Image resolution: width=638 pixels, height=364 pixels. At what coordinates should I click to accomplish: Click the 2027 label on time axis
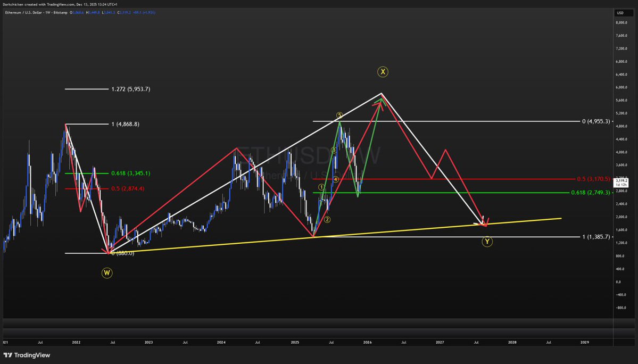(440, 342)
